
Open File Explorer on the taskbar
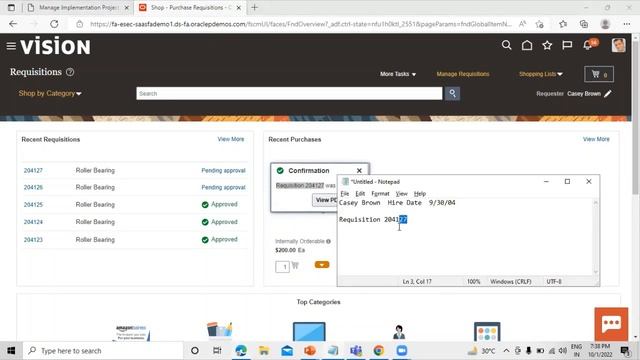tap(264, 351)
